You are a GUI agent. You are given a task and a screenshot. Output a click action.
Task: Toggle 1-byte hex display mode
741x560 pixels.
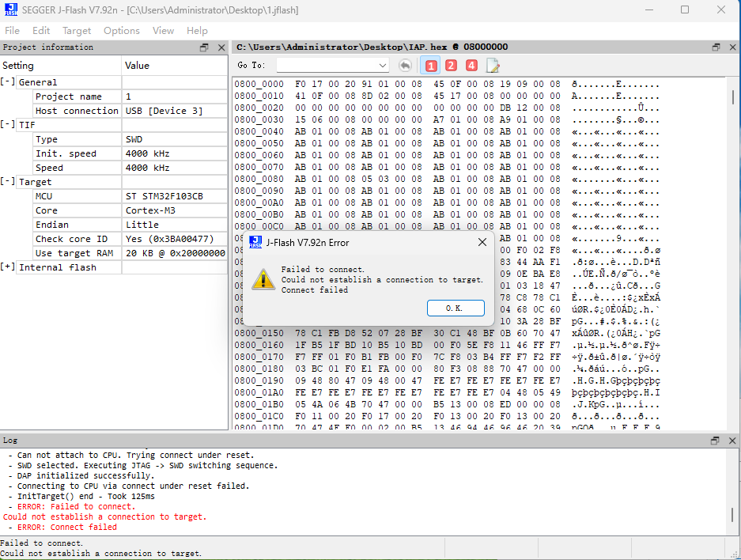(x=431, y=66)
